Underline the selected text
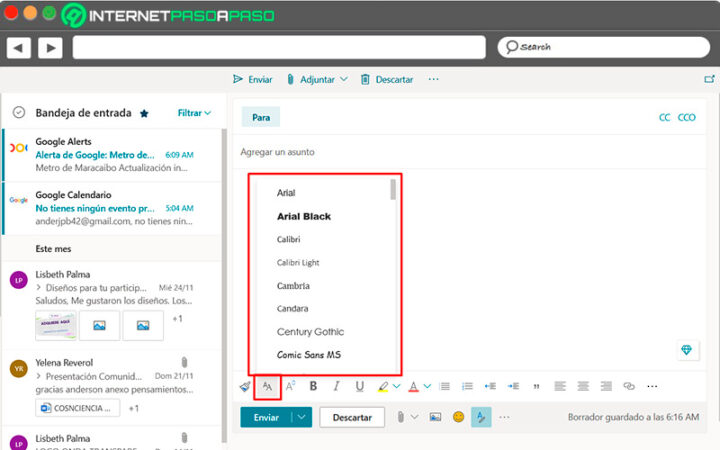Viewport: 720px width, 450px height. click(x=359, y=386)
